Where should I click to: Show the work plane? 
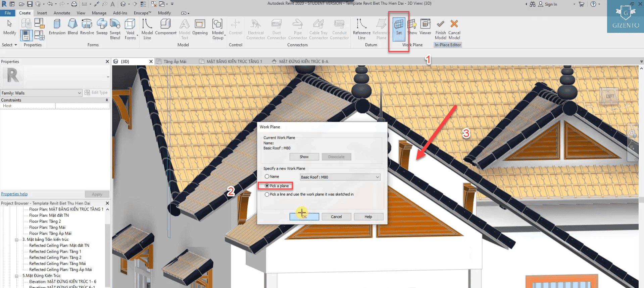pos(412,27)
